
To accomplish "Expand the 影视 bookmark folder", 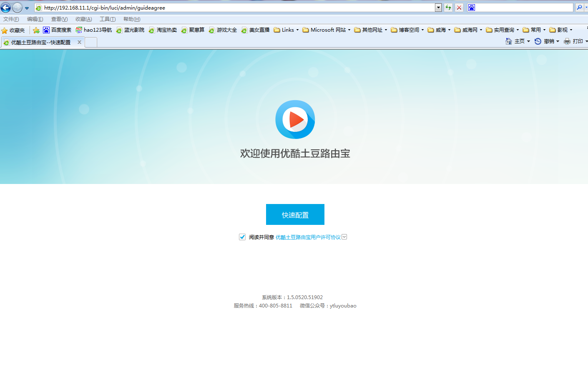I will [x=561, y=30].
